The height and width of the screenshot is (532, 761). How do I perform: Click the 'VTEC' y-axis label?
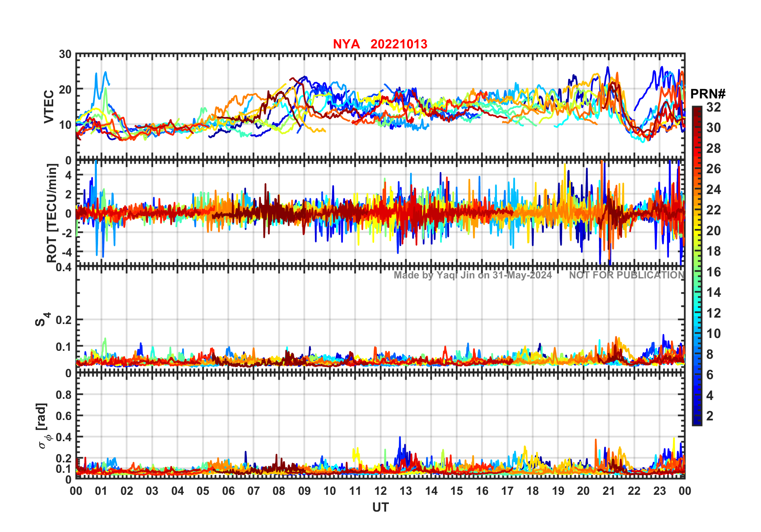[x=49, y=106]
